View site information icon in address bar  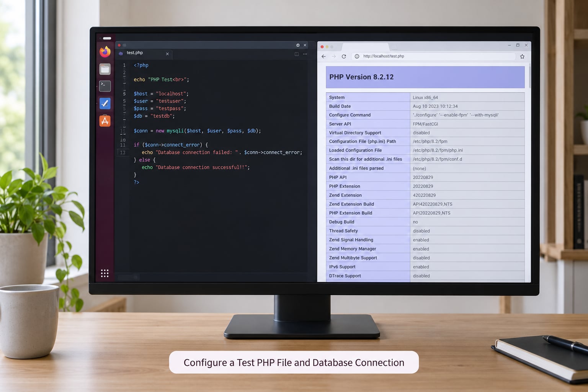point(357,56)
